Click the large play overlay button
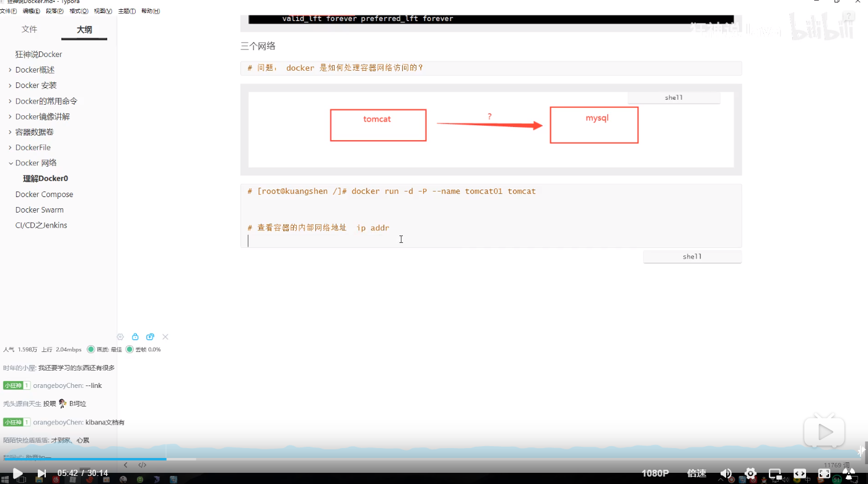868x484 pixels. (x=824, y=431)
